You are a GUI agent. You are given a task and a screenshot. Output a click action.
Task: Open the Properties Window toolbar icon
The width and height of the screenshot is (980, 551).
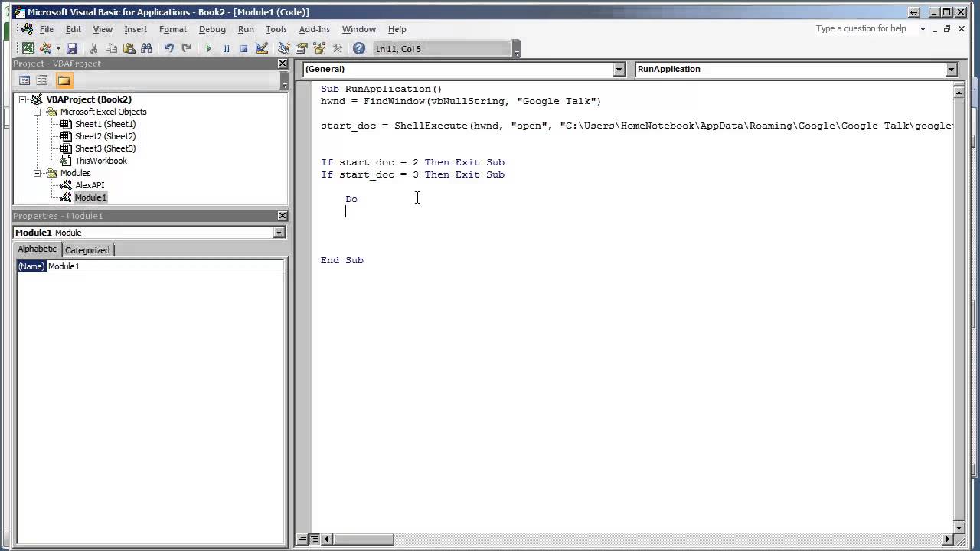pyautogui.click(x=302, y=48)
